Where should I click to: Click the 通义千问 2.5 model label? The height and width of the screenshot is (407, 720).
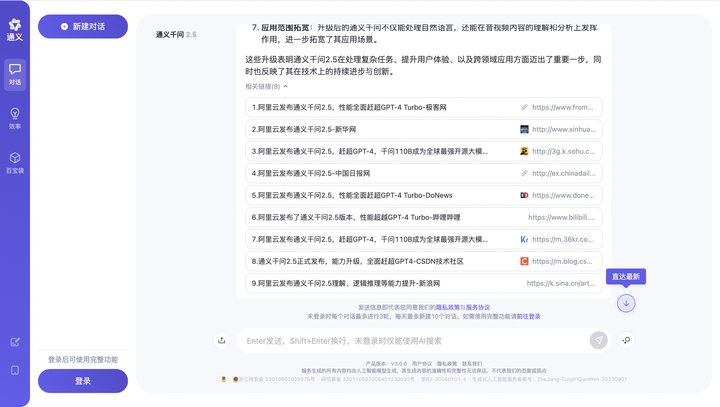point(176,34)
